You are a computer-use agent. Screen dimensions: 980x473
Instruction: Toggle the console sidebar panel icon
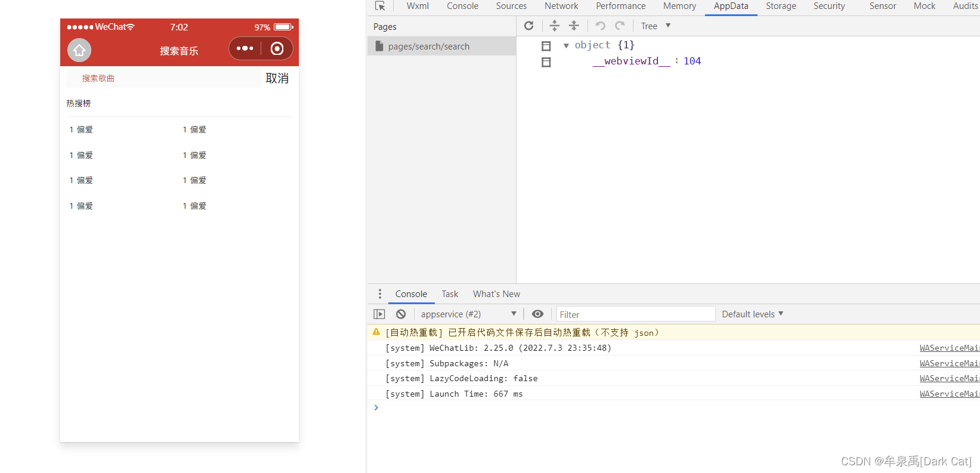(379, 314)
